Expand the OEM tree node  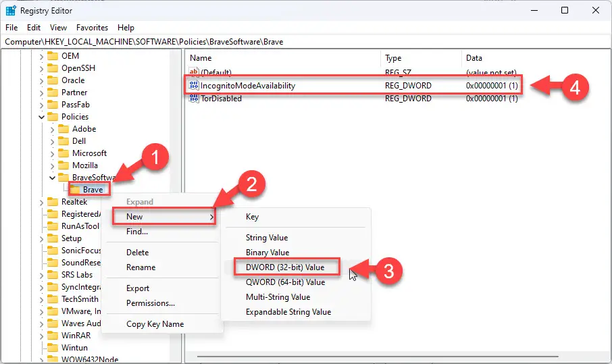tap(41, 57)
